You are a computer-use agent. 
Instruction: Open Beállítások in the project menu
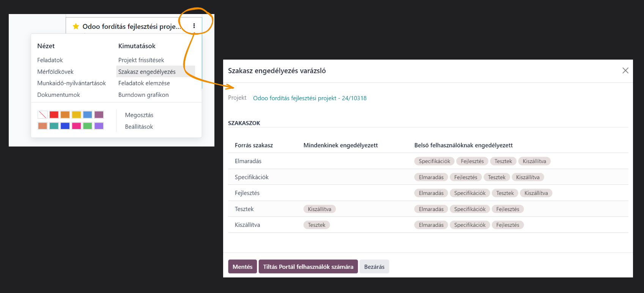139,127
